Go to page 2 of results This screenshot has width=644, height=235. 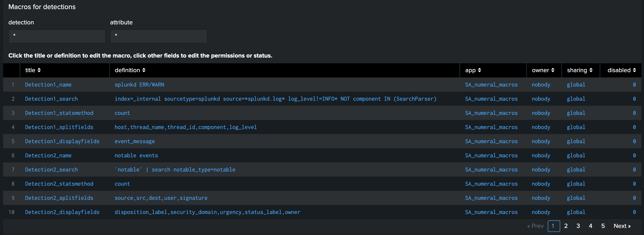[x=566, y=226]
